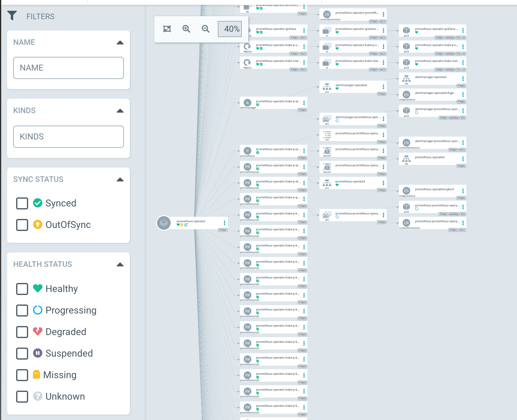The height and width of the screenshot is (420, 517).
Task: Click the prometheus-operator-kube-p-pr... node name
Action: click(279, 149)
